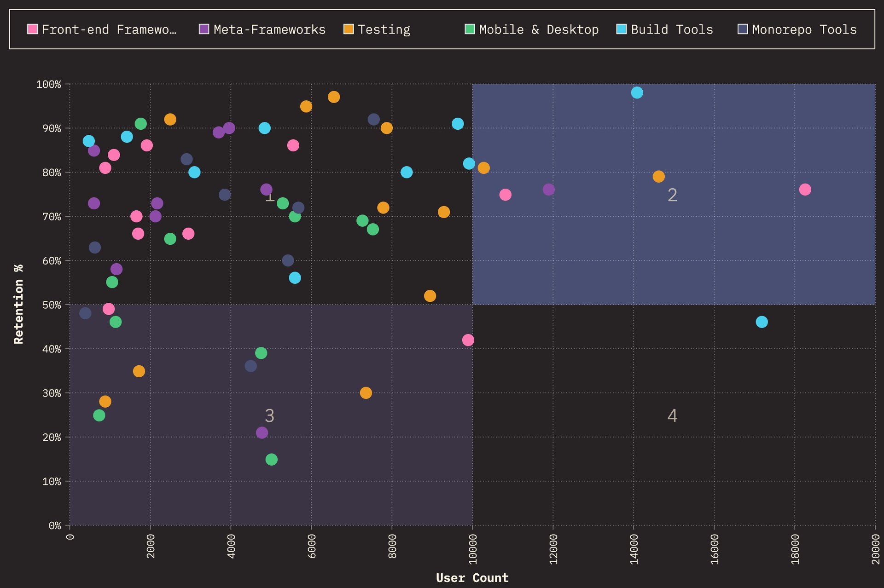Click the pink point at 42% retention

point(468,340)
